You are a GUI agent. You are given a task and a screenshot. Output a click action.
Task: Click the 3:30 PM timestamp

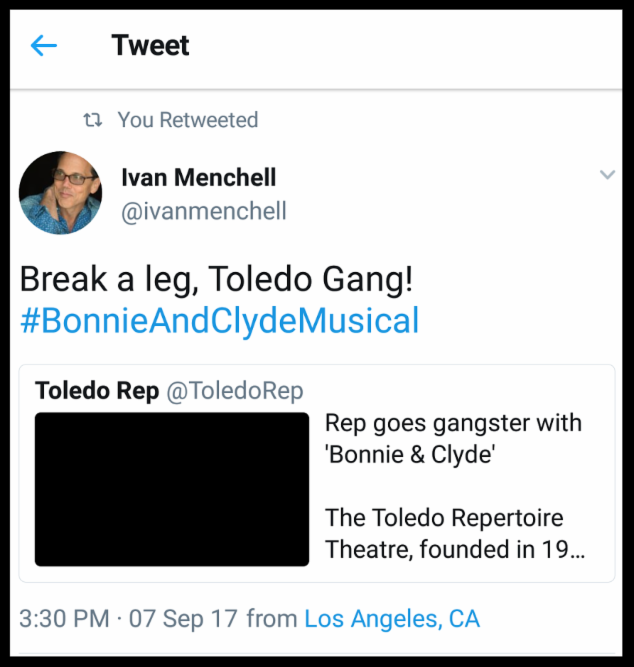64,618
